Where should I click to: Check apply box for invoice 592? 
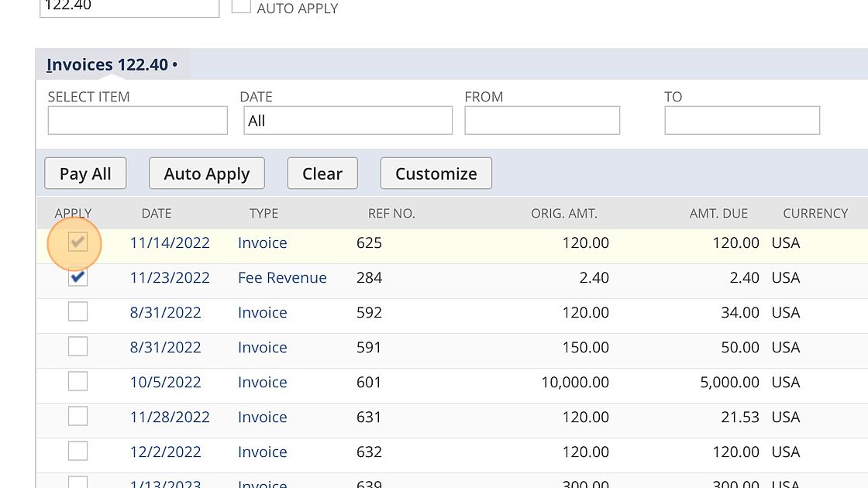pos(77,312)
